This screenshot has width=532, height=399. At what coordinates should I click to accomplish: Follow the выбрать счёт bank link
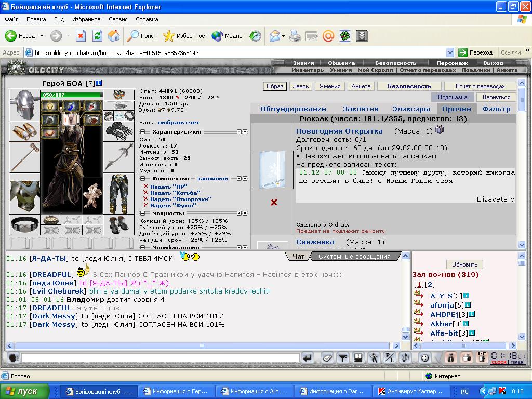pos(179,122)
